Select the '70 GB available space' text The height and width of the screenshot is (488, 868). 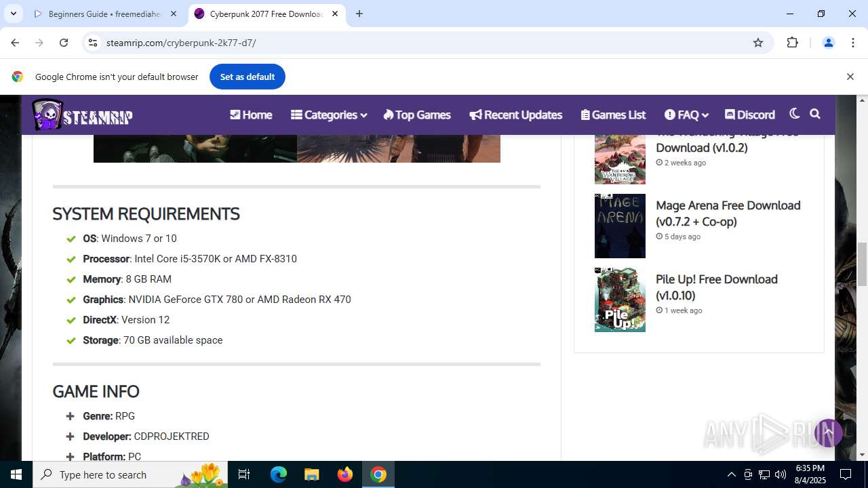(x=173, y=340)
